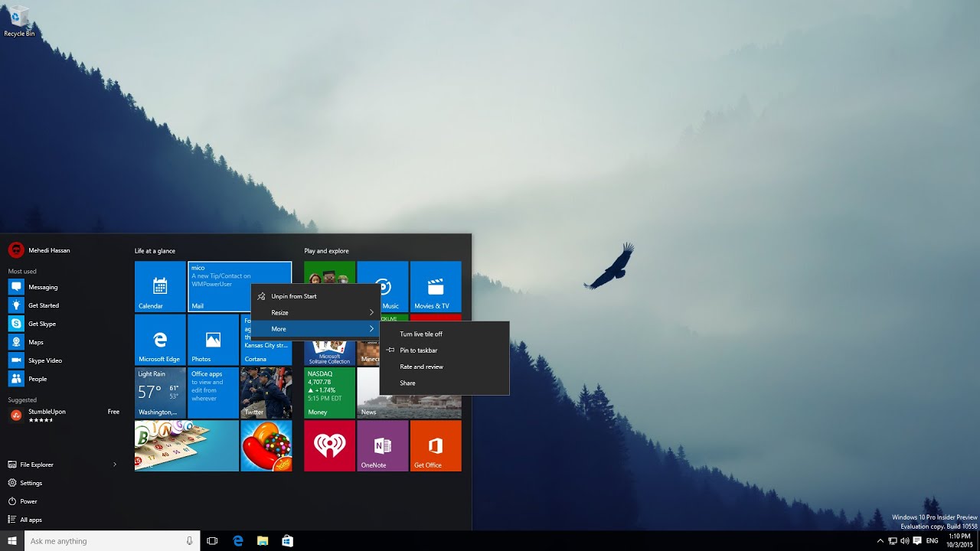The image size is (980, 551).
Task: Expand the More submenu
Action: 315,329
